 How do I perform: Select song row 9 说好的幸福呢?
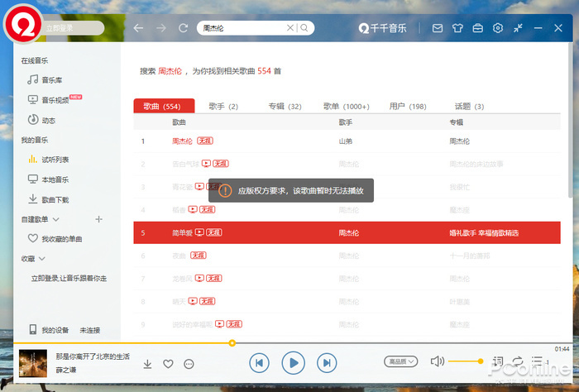pyautogui.click(x=347, y=324)
